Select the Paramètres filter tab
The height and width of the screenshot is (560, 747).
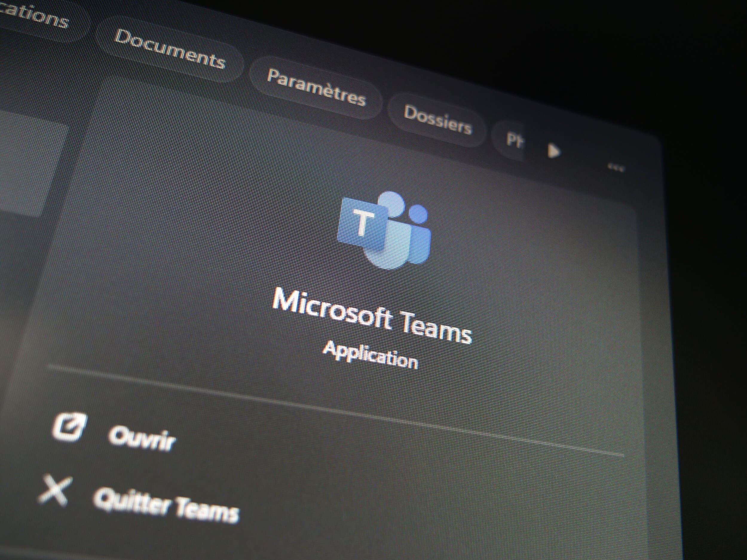(x=316, y=87)
